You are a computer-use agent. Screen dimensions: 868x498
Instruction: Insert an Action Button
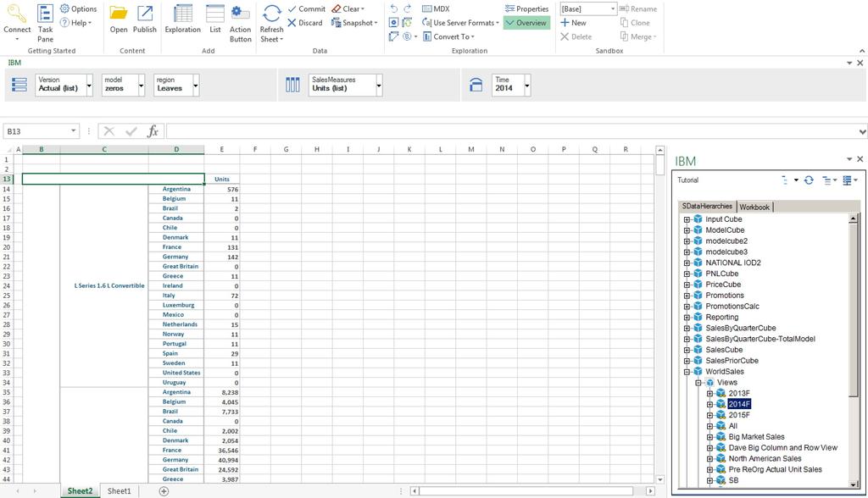click(x=240, y=23)
